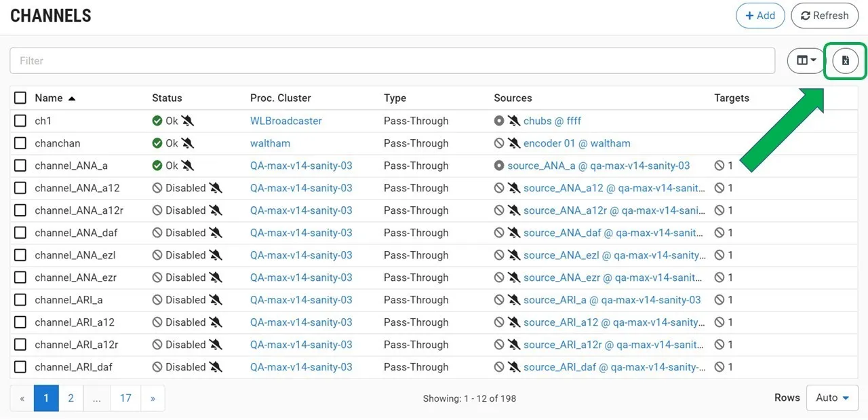Click the green Ok check icon for channel_ANA_a
Viewport: 868px width, 420px height.
click(157, 166)
